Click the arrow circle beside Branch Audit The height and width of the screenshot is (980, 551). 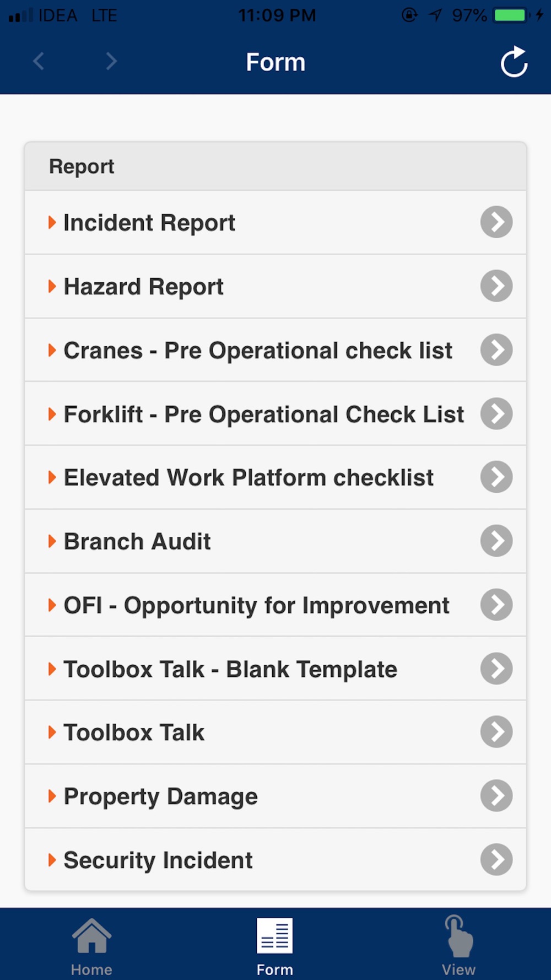pyautogui.click(x=496, y=541)
